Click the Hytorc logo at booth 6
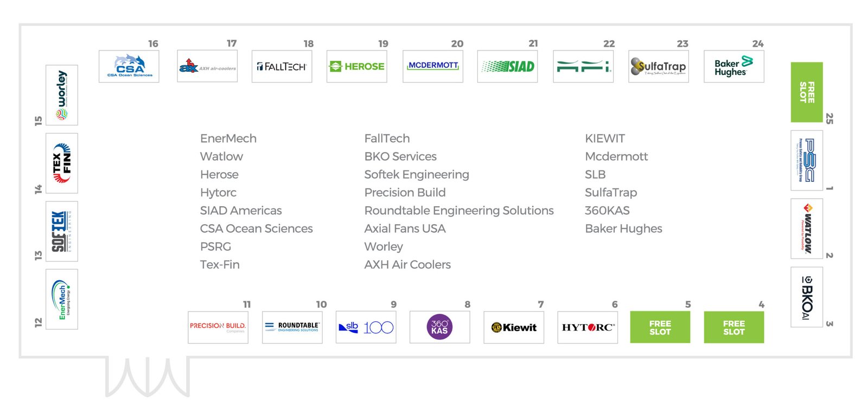Viewport: 868px width, 405px height. click(588, 327)
